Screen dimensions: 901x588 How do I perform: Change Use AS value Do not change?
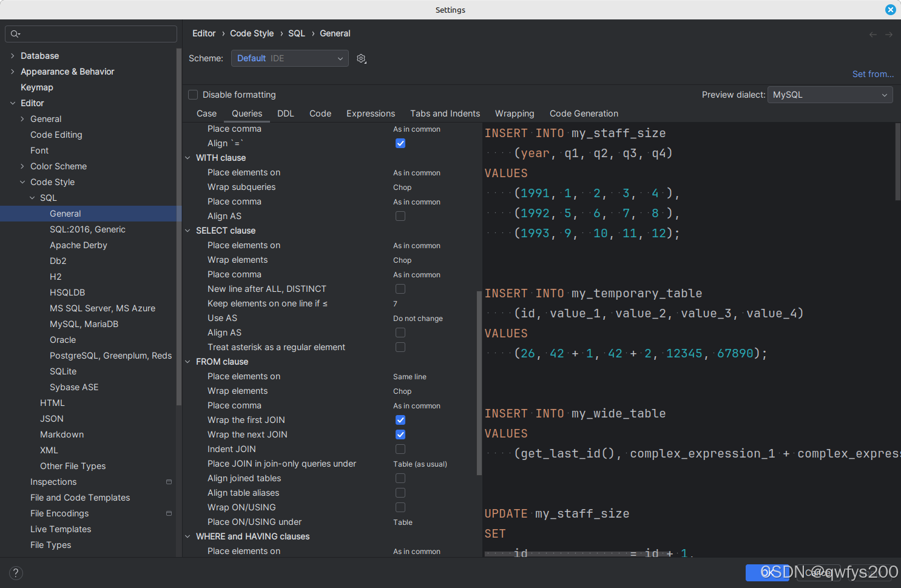tap(418, 319)
